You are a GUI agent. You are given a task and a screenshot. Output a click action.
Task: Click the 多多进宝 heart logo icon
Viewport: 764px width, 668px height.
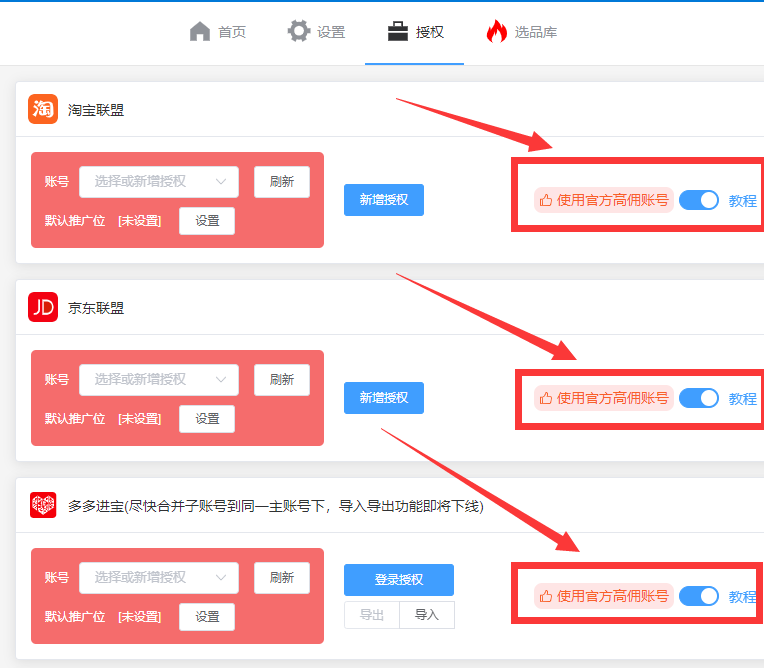(43, 505)
